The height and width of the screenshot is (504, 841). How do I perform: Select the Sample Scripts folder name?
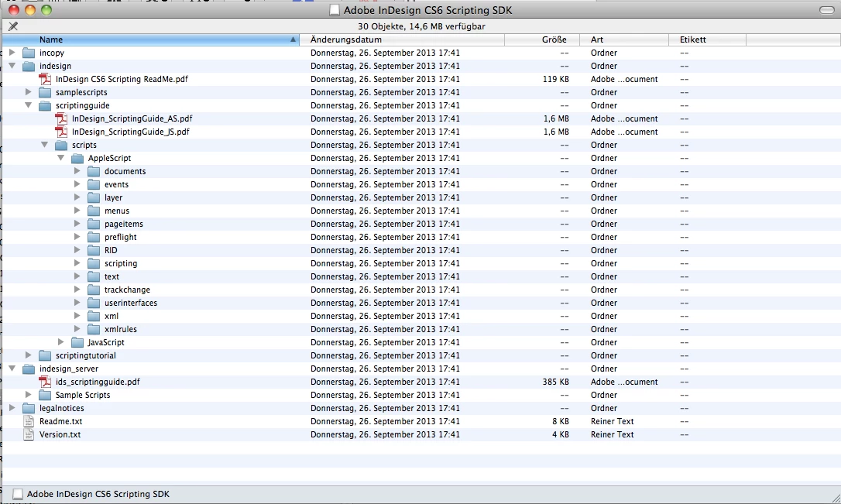[83, 395]
